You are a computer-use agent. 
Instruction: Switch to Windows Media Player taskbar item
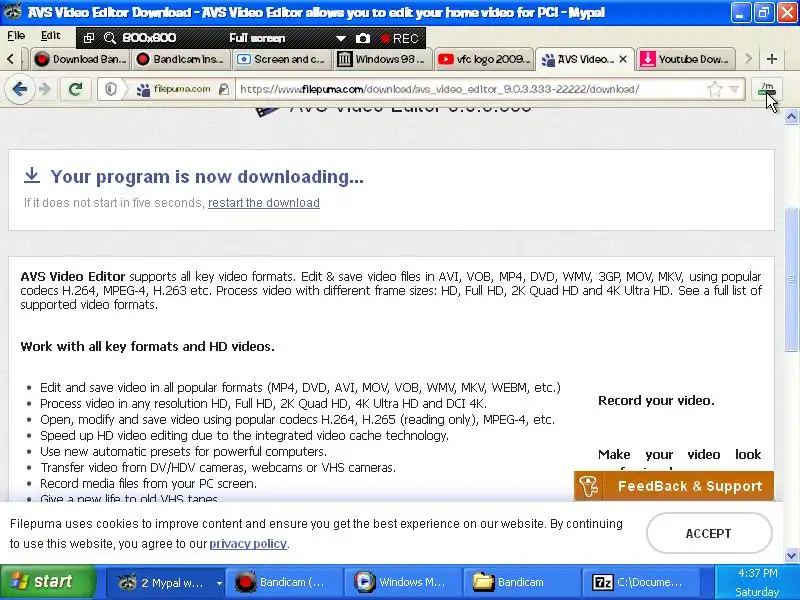(403, 582)
